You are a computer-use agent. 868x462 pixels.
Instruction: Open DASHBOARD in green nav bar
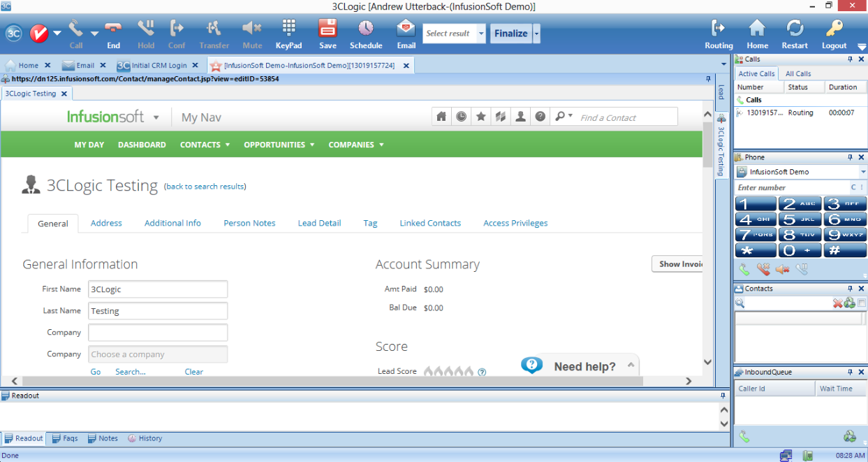coord(142,145)
